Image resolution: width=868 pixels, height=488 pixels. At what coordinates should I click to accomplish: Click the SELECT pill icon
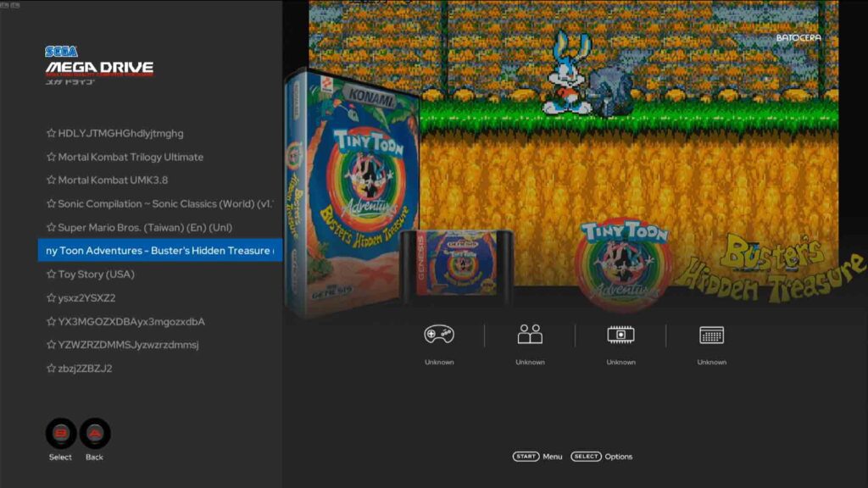pos(586,457)
